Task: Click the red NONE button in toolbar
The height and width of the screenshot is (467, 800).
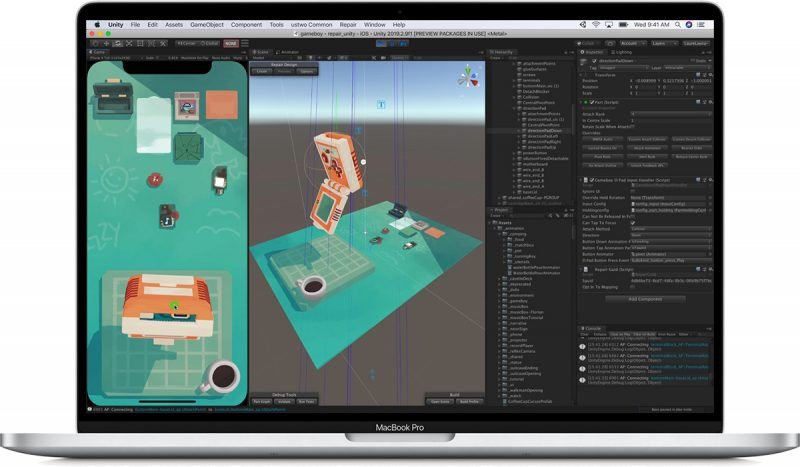Action: [231, 44]
